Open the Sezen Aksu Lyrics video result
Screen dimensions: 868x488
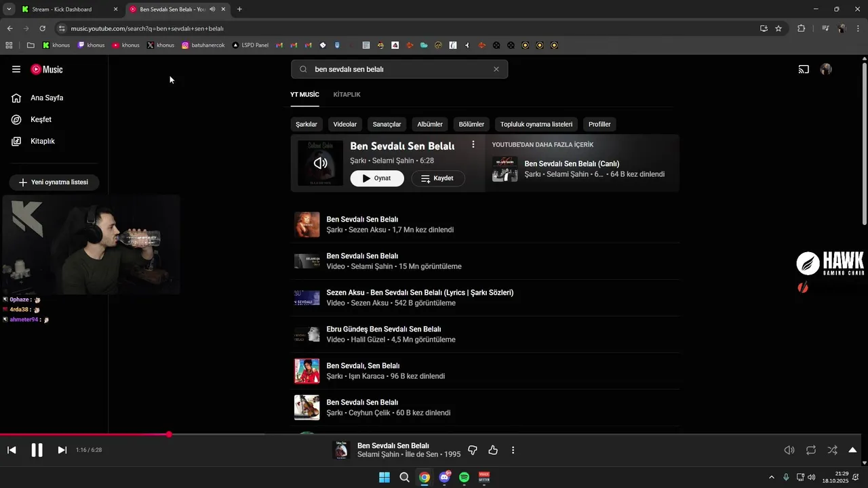pos(485,298)
